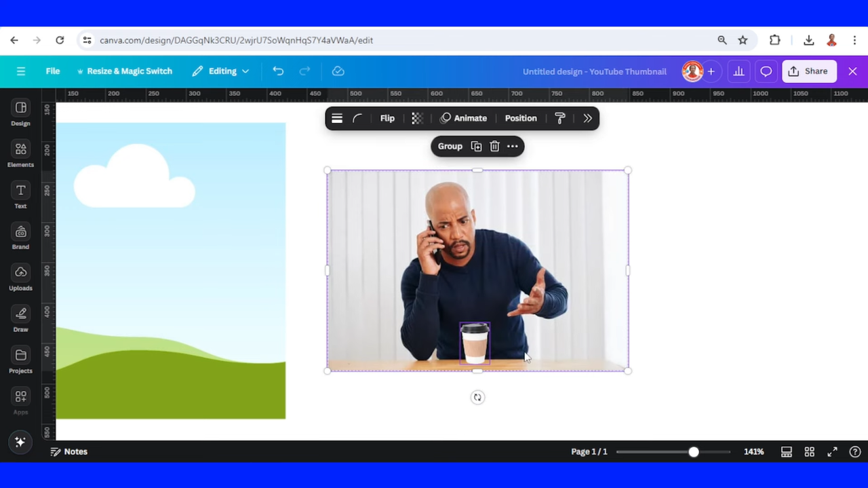
Task: Expand the toolbar with the double-chevron
Action: [587, 118]
